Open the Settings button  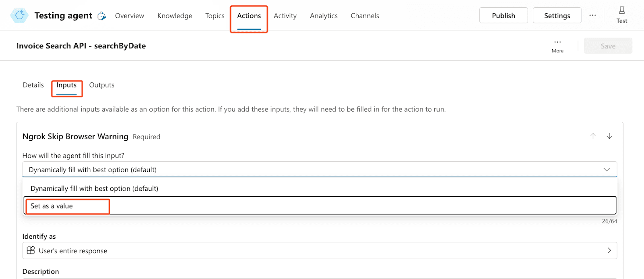(557, 16)
